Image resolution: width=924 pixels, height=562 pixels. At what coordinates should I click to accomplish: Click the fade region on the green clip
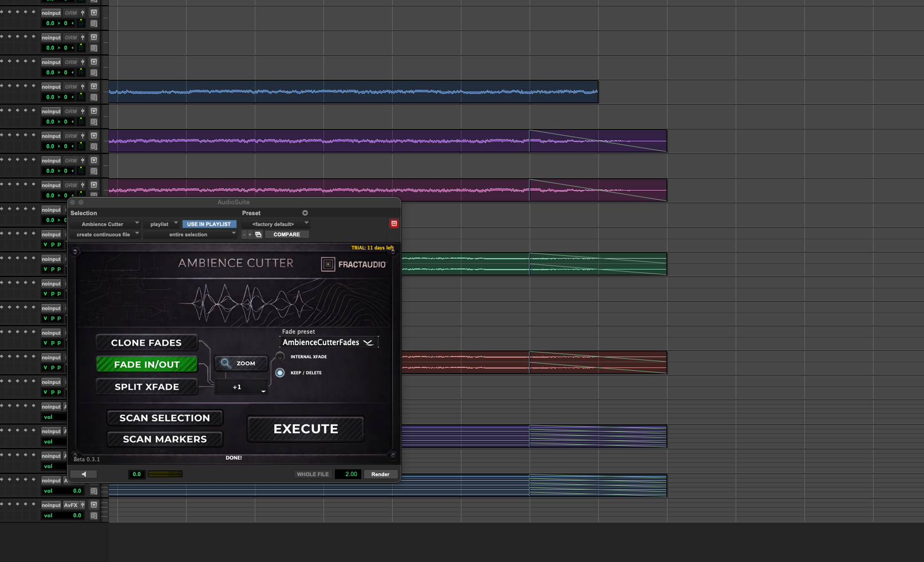(598, 264)
